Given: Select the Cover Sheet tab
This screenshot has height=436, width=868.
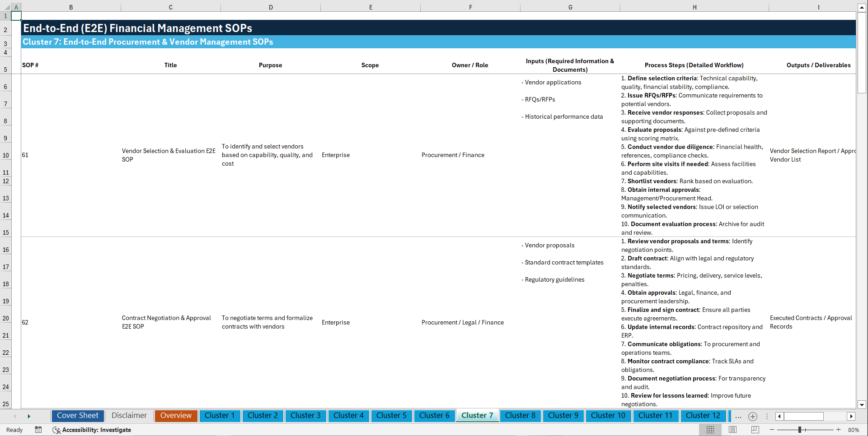Looking at the screenshot, I should tap(78, 416).
